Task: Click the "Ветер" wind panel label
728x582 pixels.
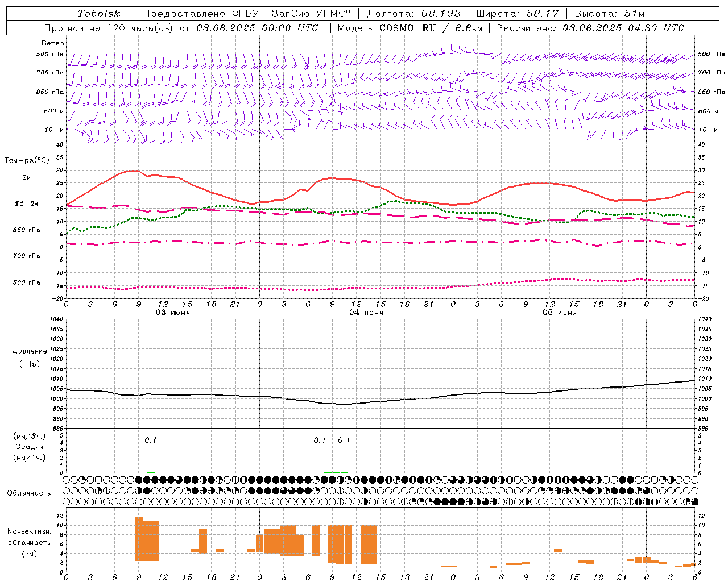Action: [53, 43]
